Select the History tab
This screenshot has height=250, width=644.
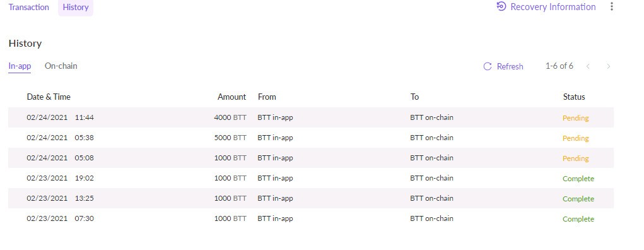click(76, 8)
